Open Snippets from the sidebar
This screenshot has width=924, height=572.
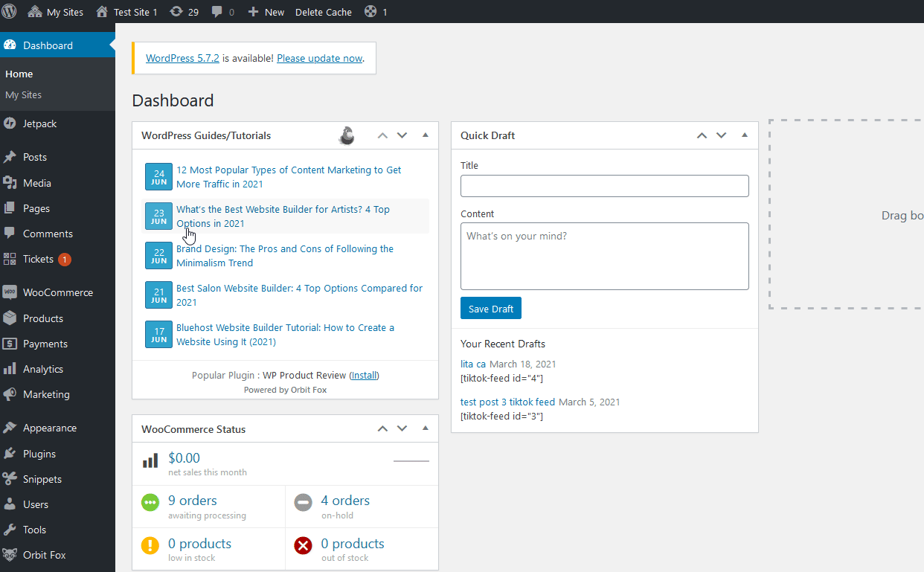[x=57, y=479]
